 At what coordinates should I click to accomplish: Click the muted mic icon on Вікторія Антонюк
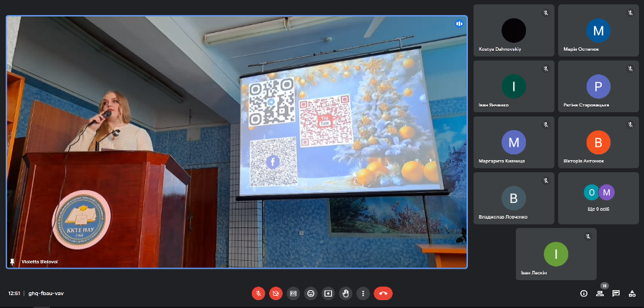[x=630, y=124]
